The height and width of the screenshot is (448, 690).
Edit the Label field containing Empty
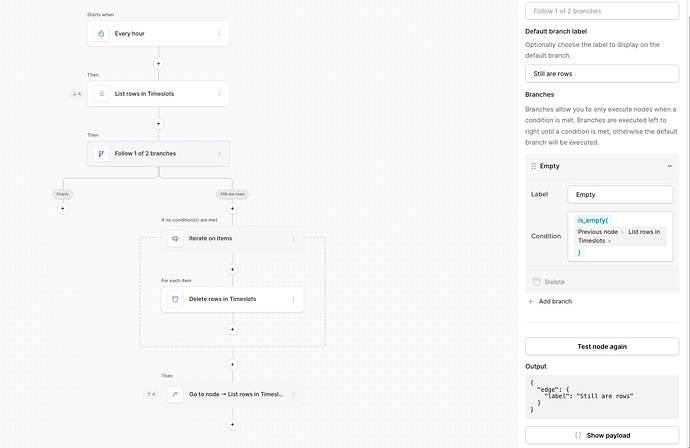(x=620, y=195)
